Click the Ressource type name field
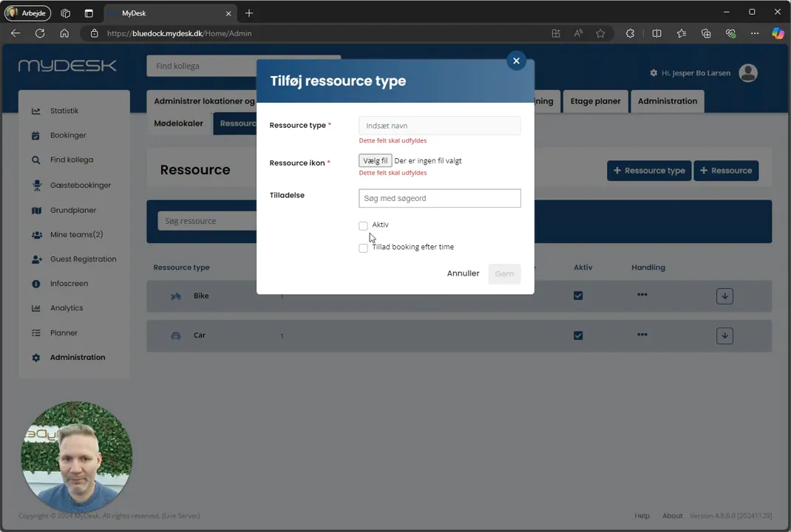791x532 pixels. pyautogui.click(x=439, y=126)
